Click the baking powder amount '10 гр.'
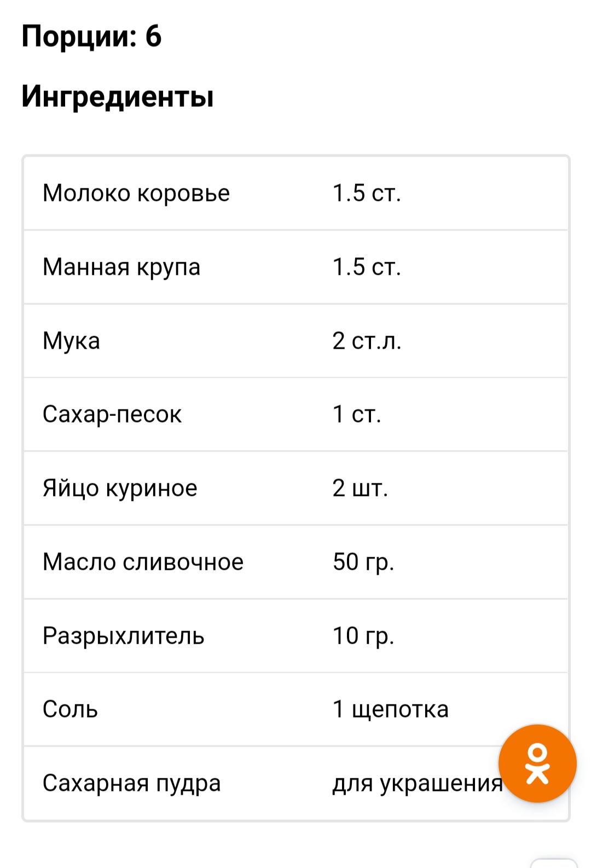Screen dimensions: 591x868 tap(363, 636)
